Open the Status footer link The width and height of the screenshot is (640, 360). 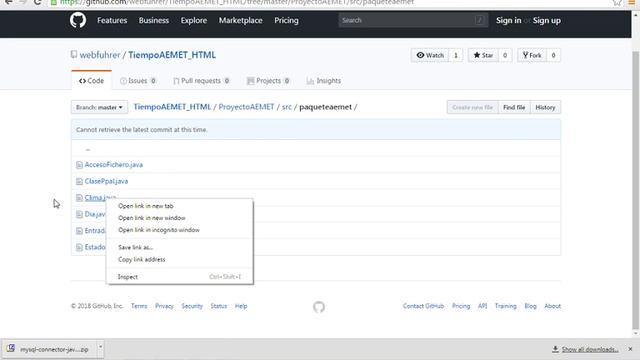click(x=218, y=306)
